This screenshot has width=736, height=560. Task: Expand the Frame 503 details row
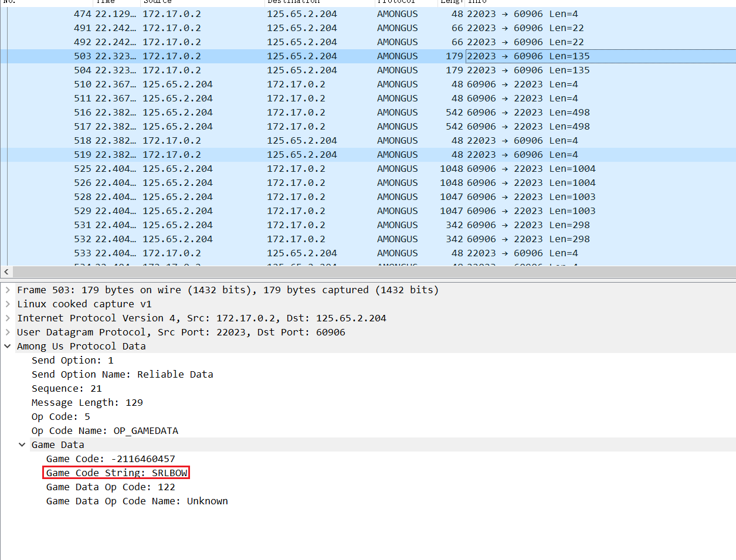point(8,290)
